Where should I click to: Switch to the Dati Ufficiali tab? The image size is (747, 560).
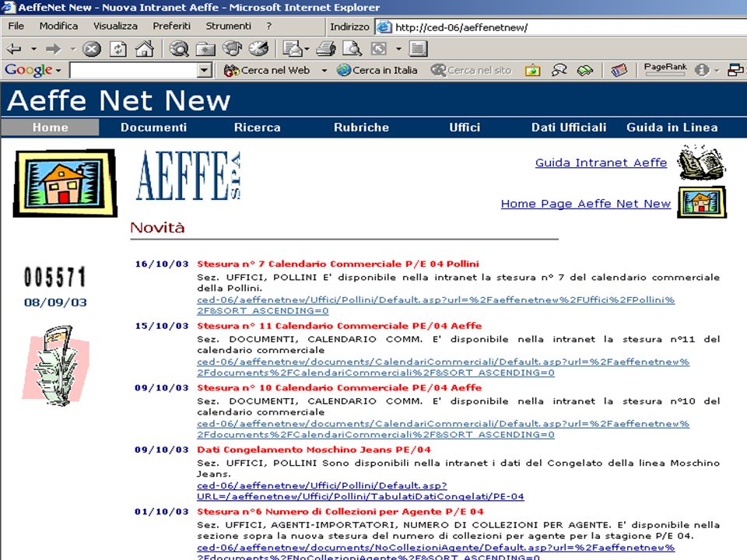pyautogui.click(x=569, y=127)
